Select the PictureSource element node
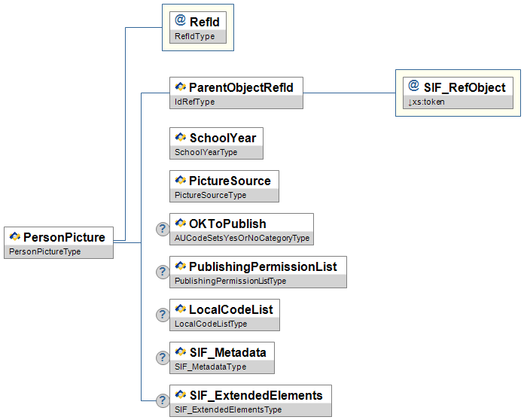Viewport: 524px width, 420px height. 230,181
